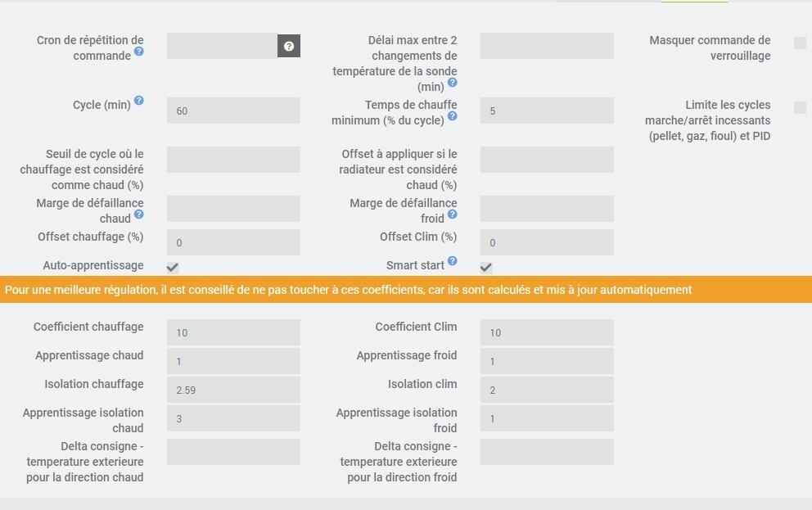The image size is (812, 510).
Task: Click help icon for Délai max sonde
Action: coord(453,83)
